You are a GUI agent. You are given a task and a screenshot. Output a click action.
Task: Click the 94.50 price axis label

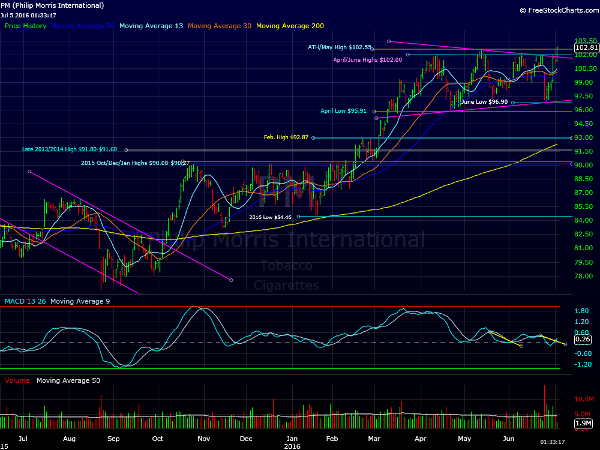(x=584, y=123)
